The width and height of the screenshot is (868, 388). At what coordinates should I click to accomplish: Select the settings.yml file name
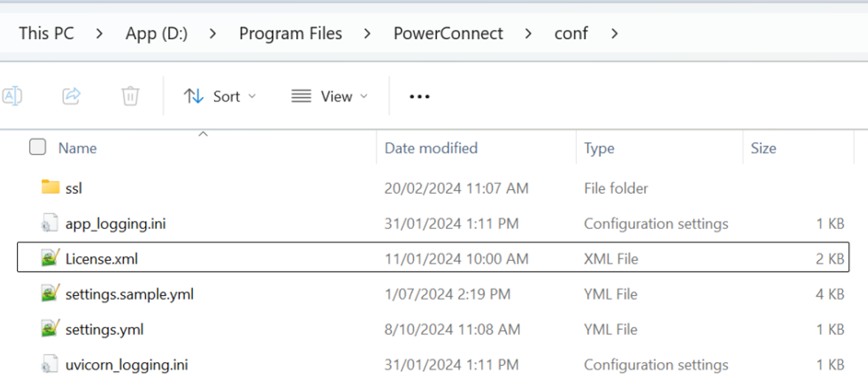pyautogui.click(x=105, y=329)
